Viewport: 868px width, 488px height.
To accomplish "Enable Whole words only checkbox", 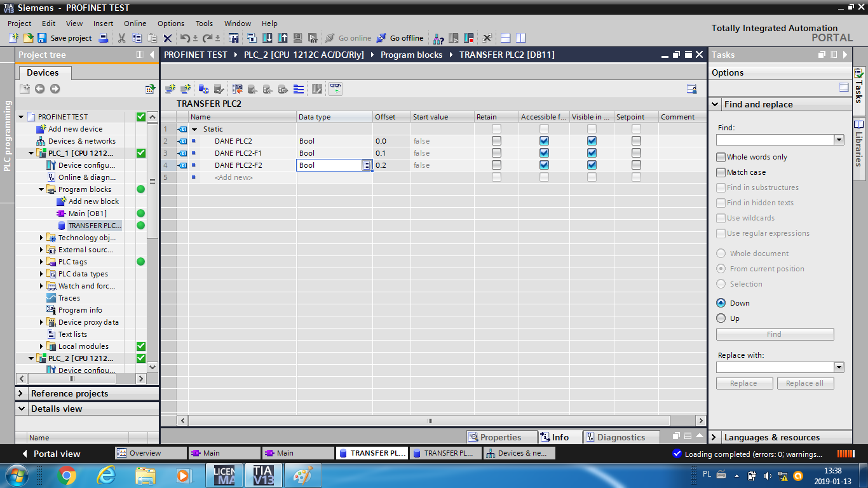I will point(721,157).
